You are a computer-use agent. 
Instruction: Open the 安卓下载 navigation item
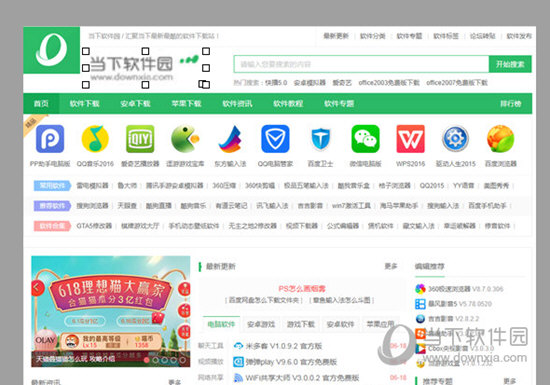pos(135,103)
